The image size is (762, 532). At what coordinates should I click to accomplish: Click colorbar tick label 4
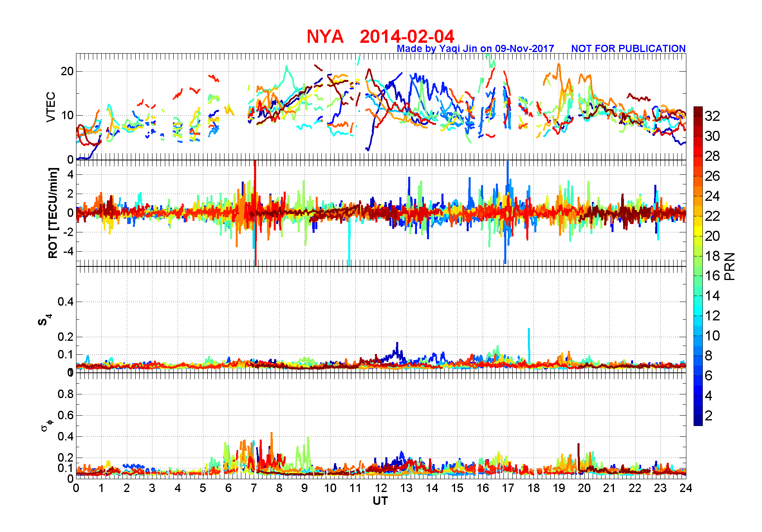coord(709,396)
